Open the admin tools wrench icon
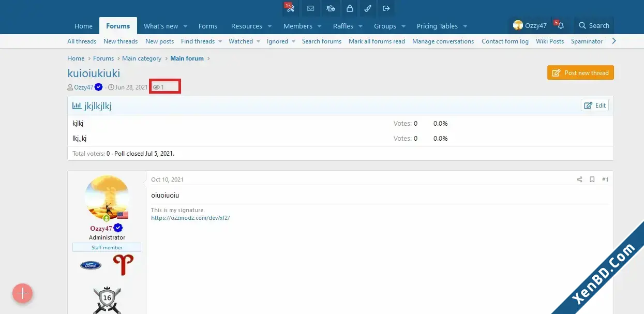This screenshot has width=644, height=314. click(290, 8)
